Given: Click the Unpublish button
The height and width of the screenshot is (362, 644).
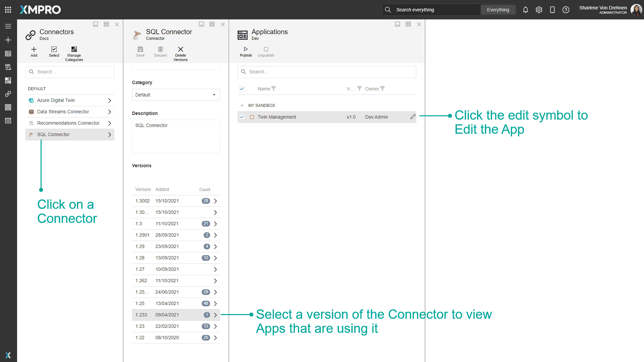Looking at the screenshot, I should click(266, 51).
